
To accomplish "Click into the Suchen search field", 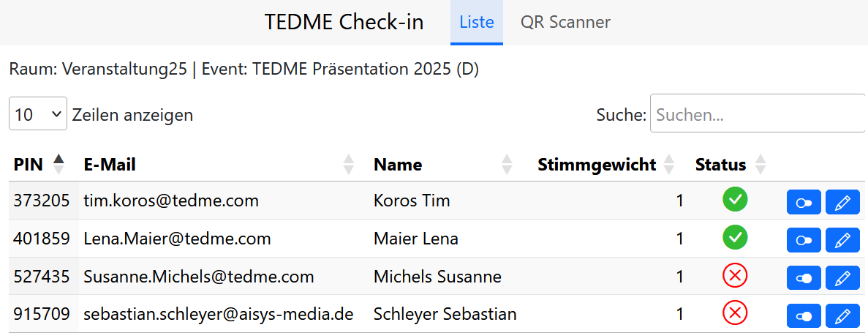I will (x=757, y=115).
